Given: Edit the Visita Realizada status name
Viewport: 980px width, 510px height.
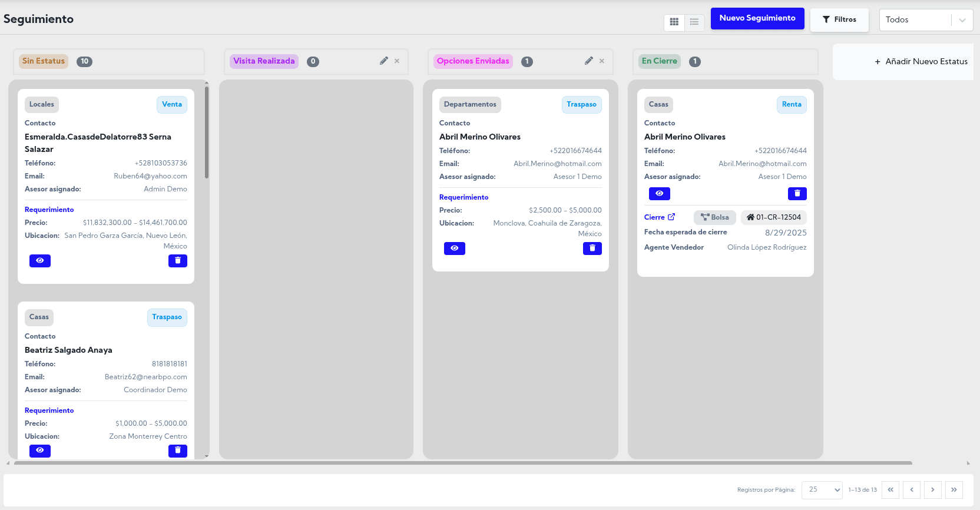Looking at the screenshot, I should tap(384, 61).
